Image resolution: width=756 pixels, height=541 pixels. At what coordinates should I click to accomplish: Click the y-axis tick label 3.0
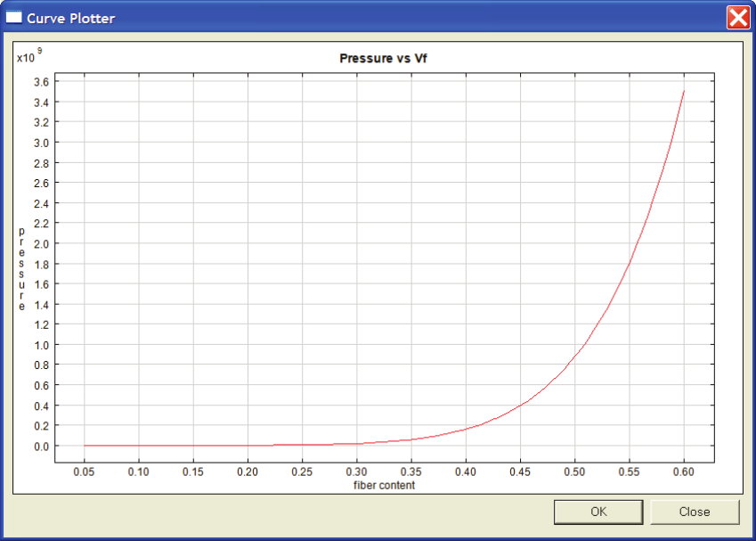coord(42,143)
